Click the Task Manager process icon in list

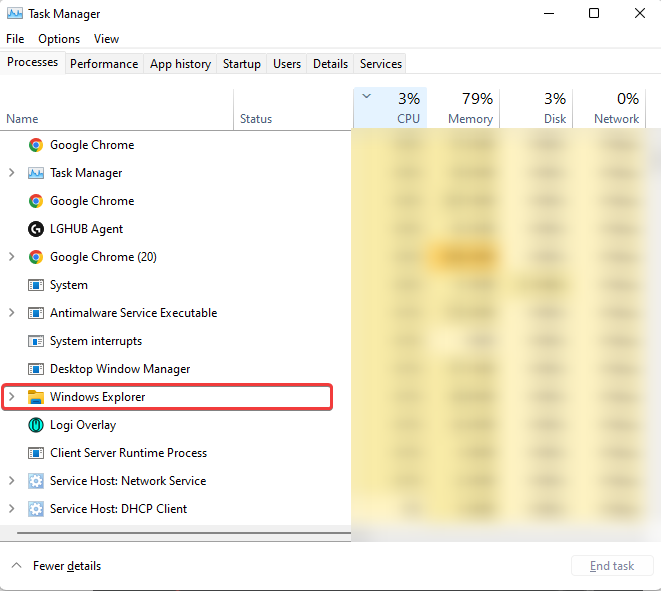pyautogui.click(x=36, y=173)
